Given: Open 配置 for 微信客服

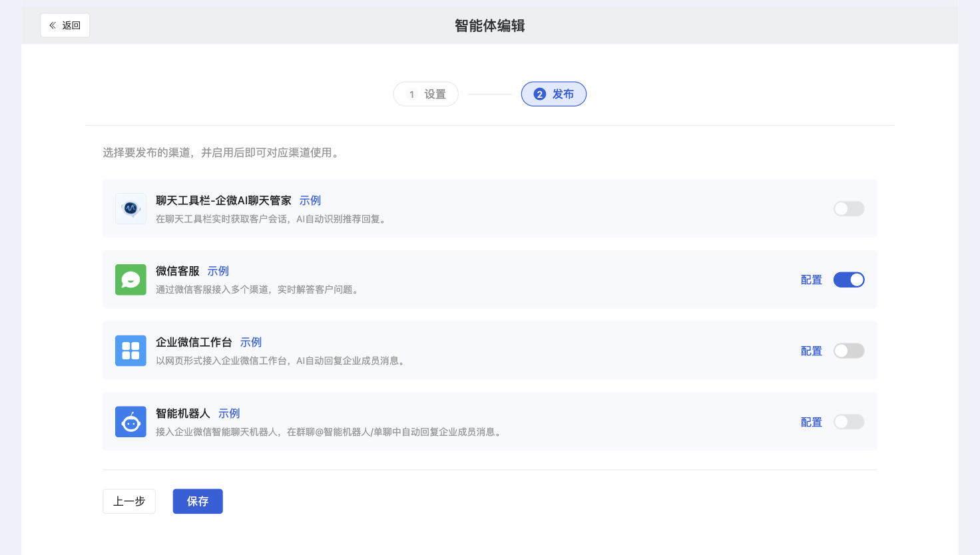Looking at the screenshot, I should [812, 280].
